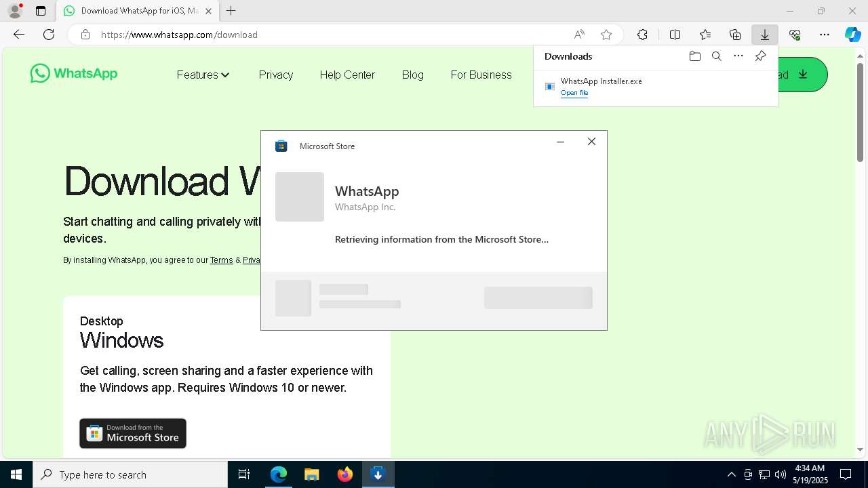Open volume control in system tray
The image size is (868, 488).
(781, 474)
